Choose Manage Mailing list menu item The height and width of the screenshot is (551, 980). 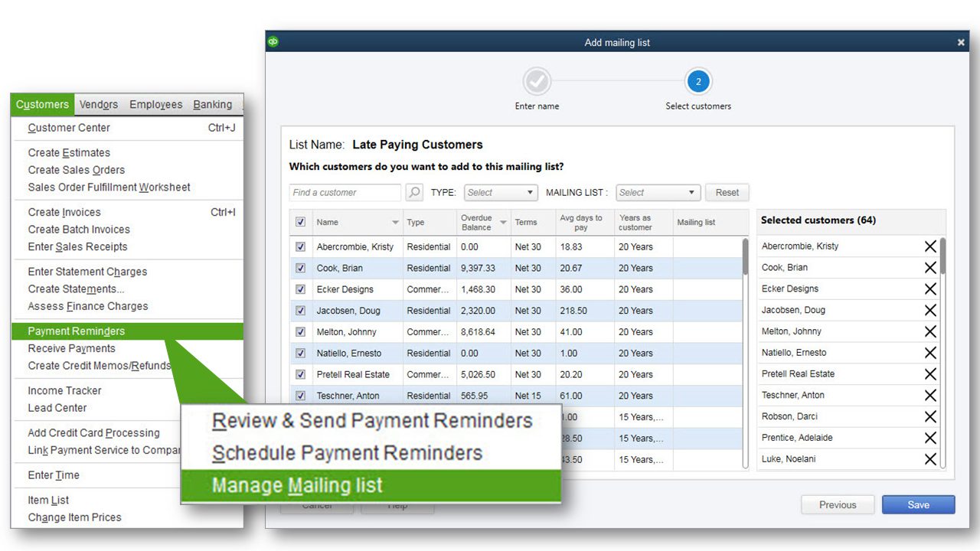tap(297, 486)
